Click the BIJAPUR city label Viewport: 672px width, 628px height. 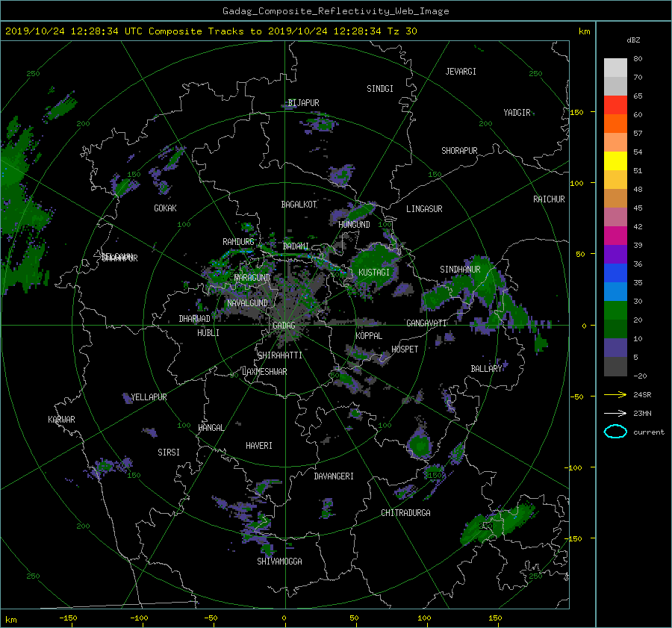303,103
